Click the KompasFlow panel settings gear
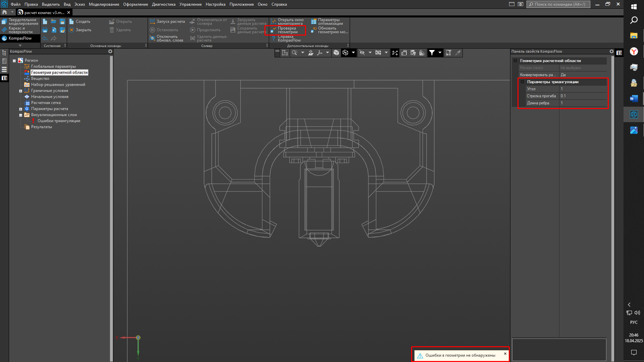The height and width of the screenshot is (362, 644). point(110,51)
